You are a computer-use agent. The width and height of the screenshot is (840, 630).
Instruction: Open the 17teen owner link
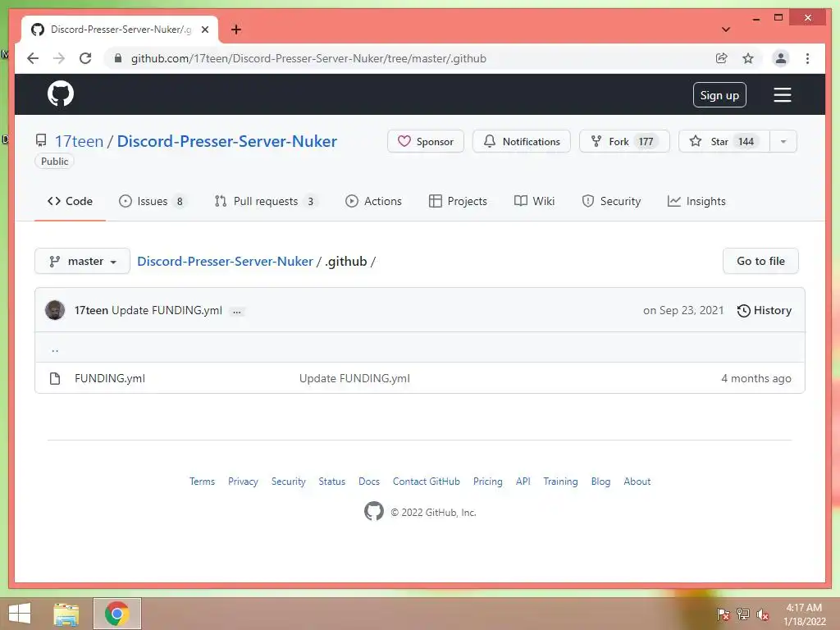(x=79, y=141)
